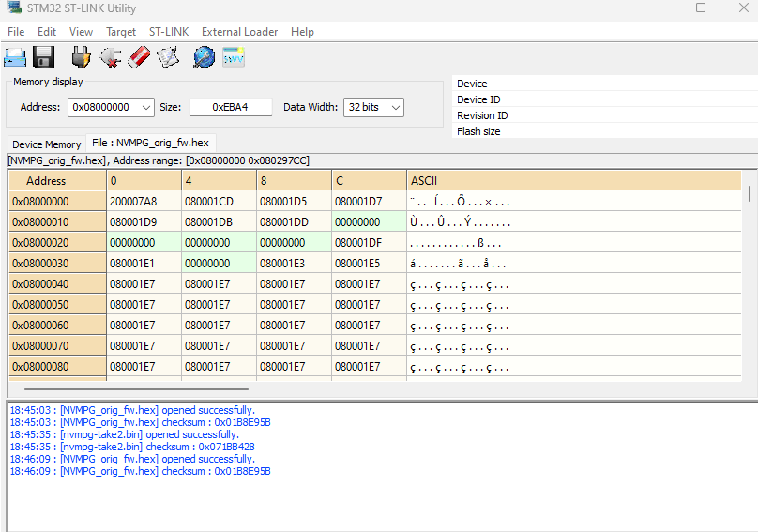The image size is (758, 532).
Task: Click address row 0x08000070
Action: pos(57,346)
